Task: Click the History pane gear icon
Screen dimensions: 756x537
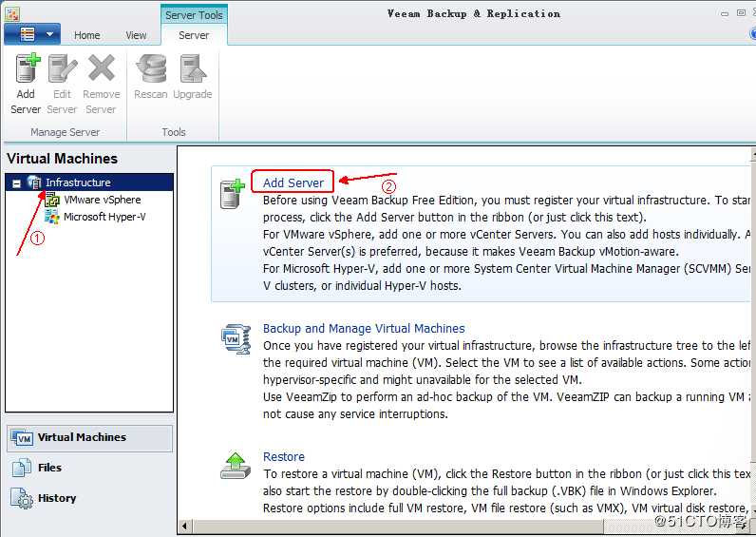Action: pyautogui.click(x=22, y=498)
